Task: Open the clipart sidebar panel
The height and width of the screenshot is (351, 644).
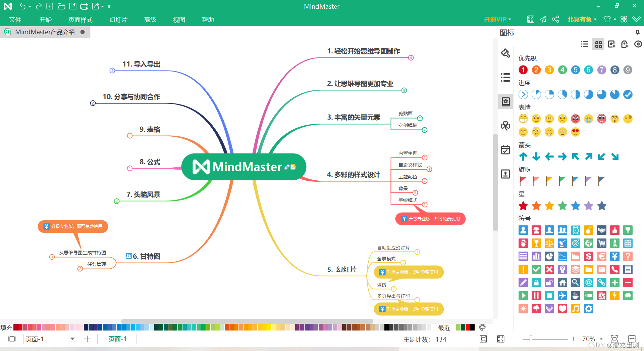Action: tap(505, 126)
